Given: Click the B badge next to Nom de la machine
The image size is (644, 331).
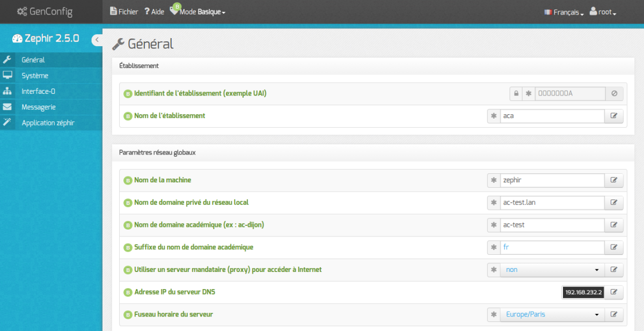Looking at the screenshot, I should point(128,180).
